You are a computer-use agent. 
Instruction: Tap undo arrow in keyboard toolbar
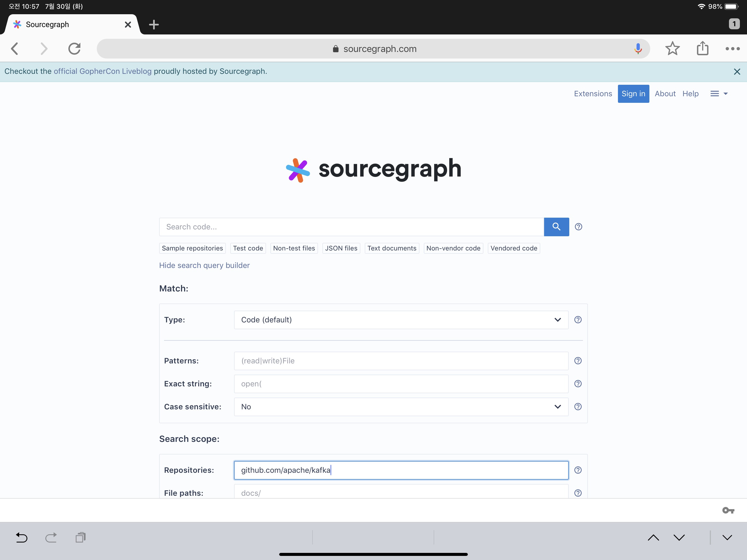pyautogui.click(x=22, y=537)
